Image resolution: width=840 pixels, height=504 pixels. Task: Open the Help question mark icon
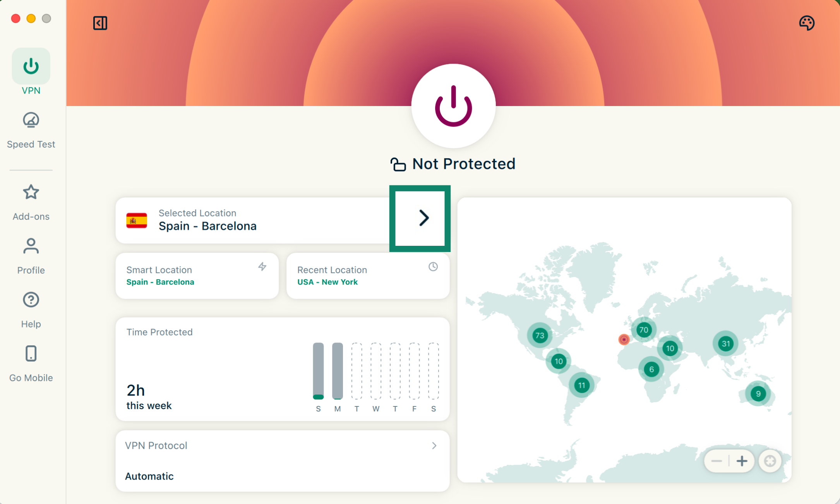point(31,300)
